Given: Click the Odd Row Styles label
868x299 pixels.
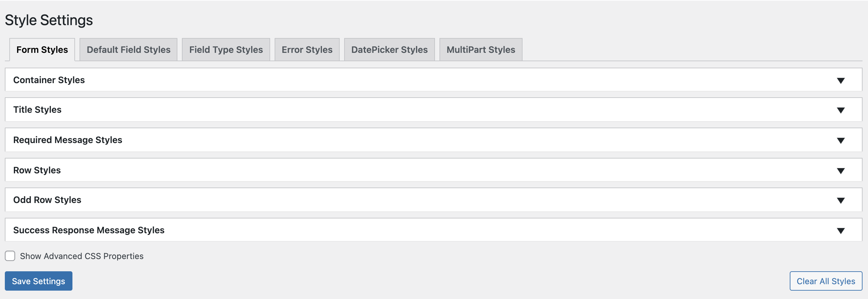Looking at the screenshot, I should (47, 200).
